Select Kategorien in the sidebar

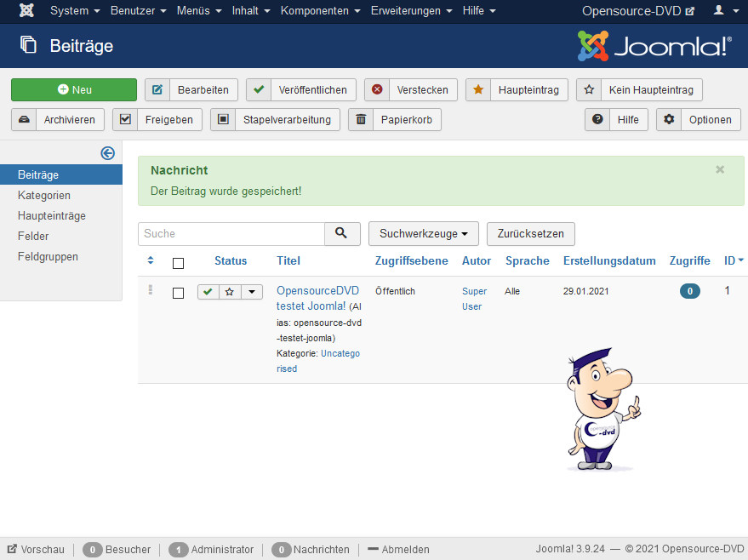44,195
